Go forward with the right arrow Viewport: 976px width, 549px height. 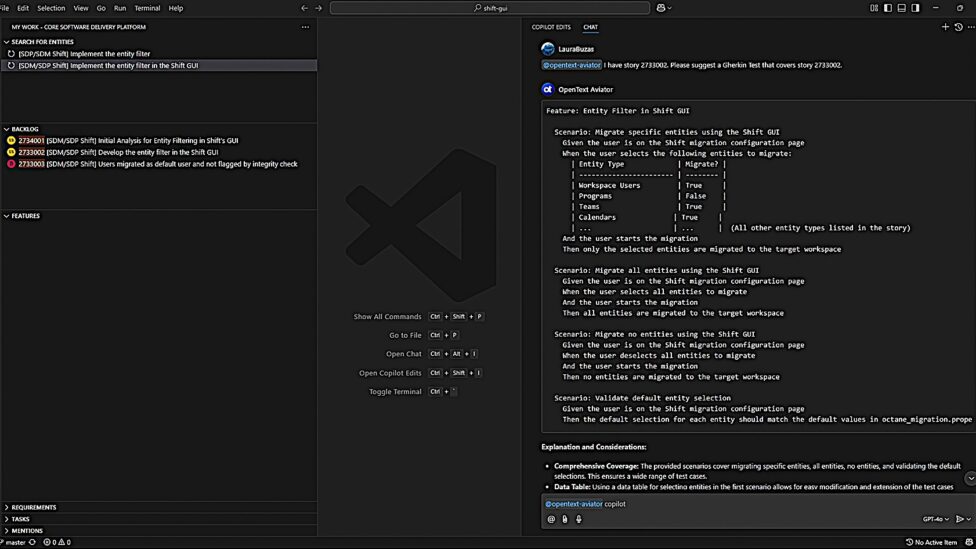319,8
